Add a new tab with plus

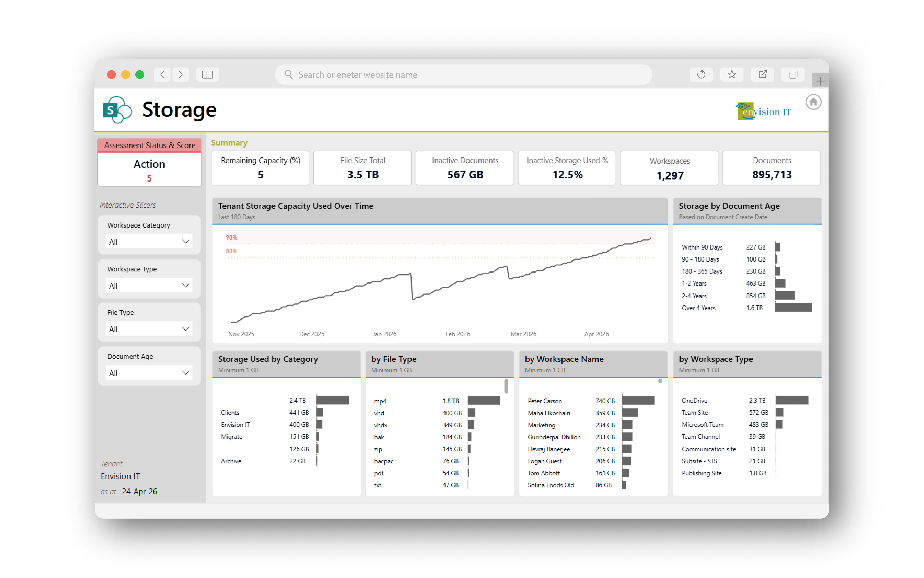pos(820,81)
